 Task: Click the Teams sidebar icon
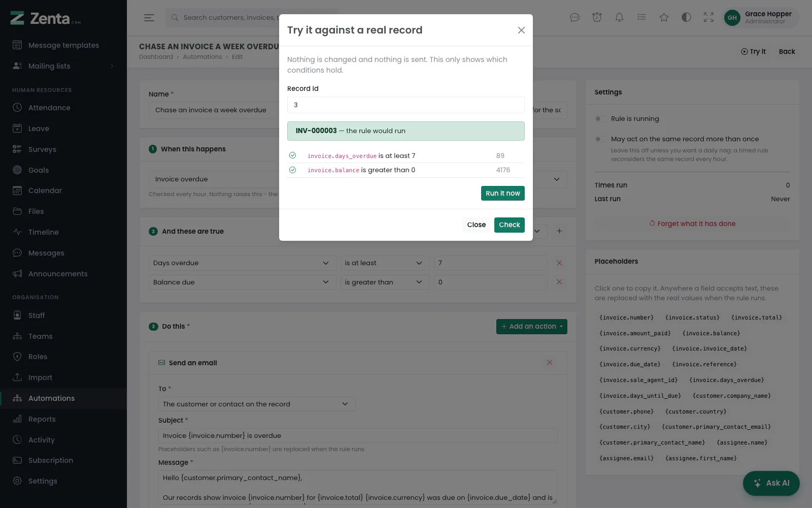(x=17, y=336)
